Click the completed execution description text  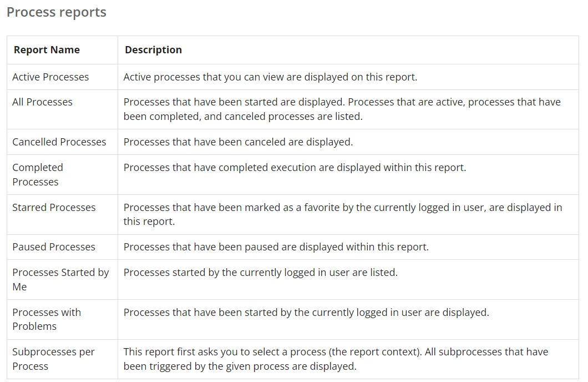pyautogui.click(x=295, y=167)
